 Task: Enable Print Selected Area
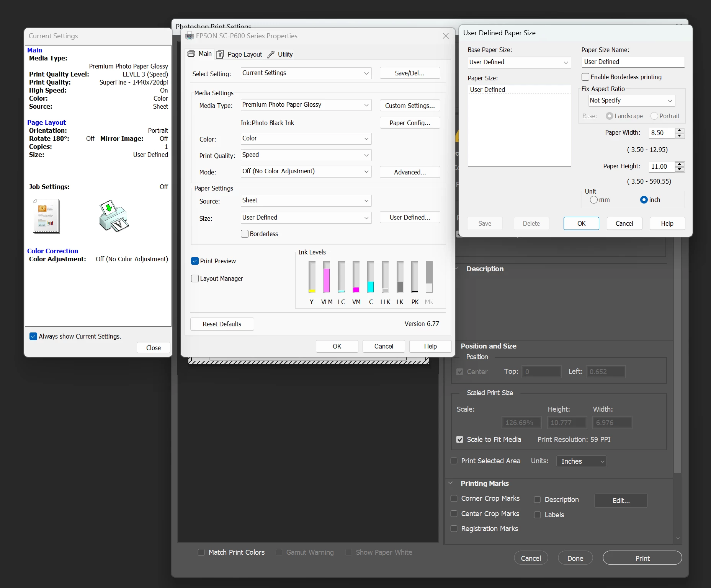tap(454, 461)
